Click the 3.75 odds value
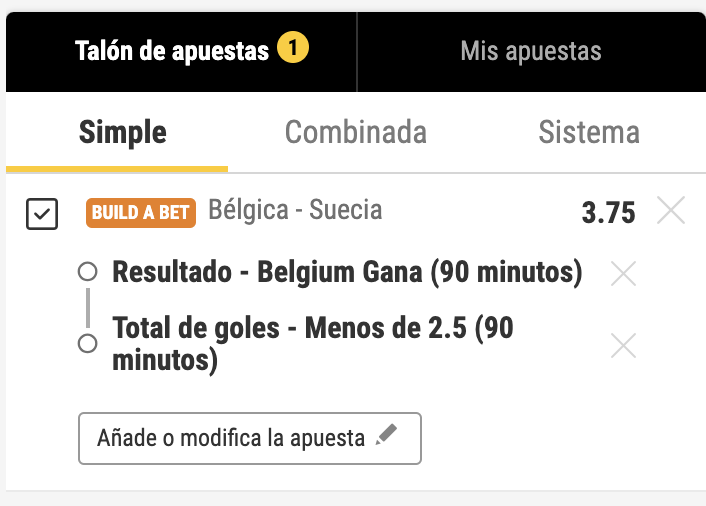 (608, 213)
